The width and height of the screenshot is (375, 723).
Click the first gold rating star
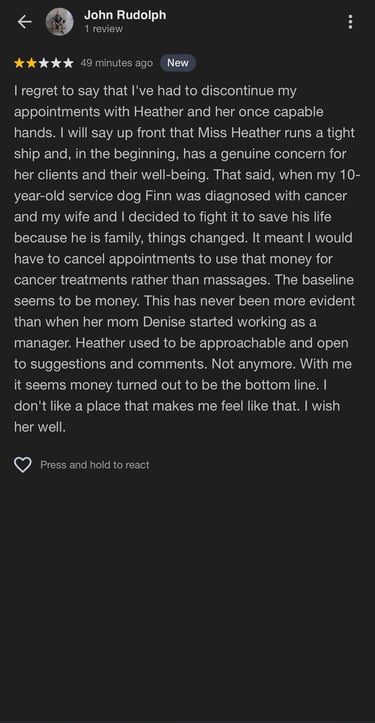pos(19,63)
